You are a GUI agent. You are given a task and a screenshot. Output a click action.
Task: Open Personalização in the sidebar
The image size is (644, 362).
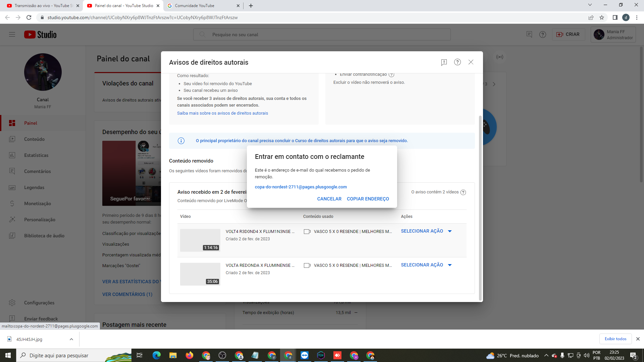pyautogui.click(x=43, y=220)
